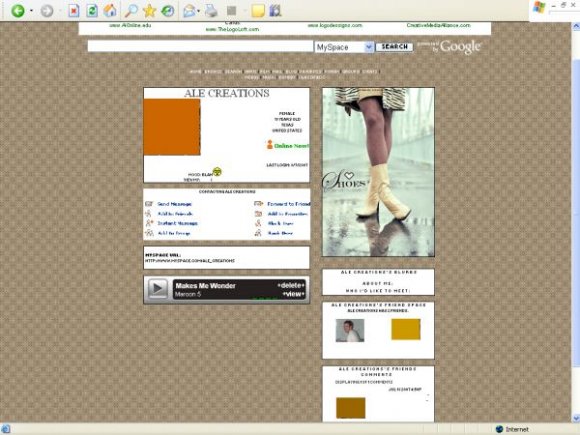Click view in the music player
Viewport: 580px width, 435px height.
pyautogui.click(x=293, y=294)
